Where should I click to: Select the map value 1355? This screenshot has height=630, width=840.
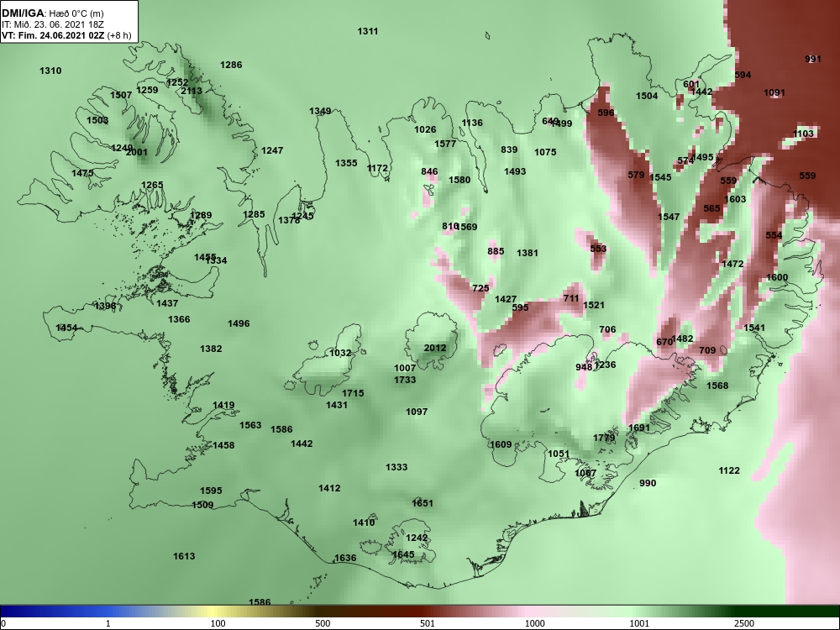[346, 163]
